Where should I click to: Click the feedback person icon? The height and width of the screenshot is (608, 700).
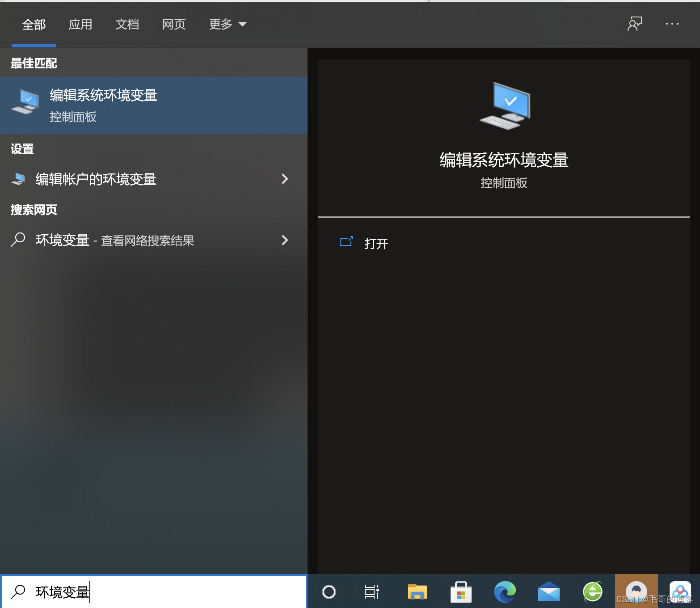click(x=635, y=24)
